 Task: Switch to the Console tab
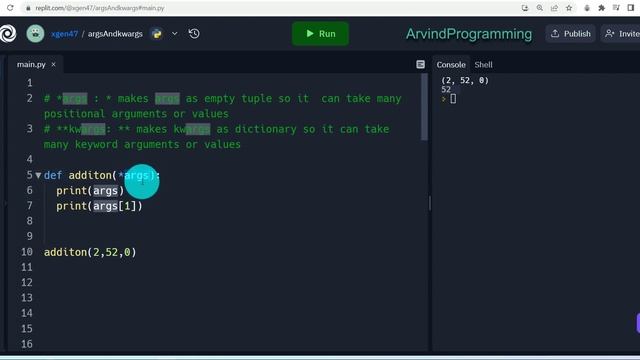(x=451, y=65)
